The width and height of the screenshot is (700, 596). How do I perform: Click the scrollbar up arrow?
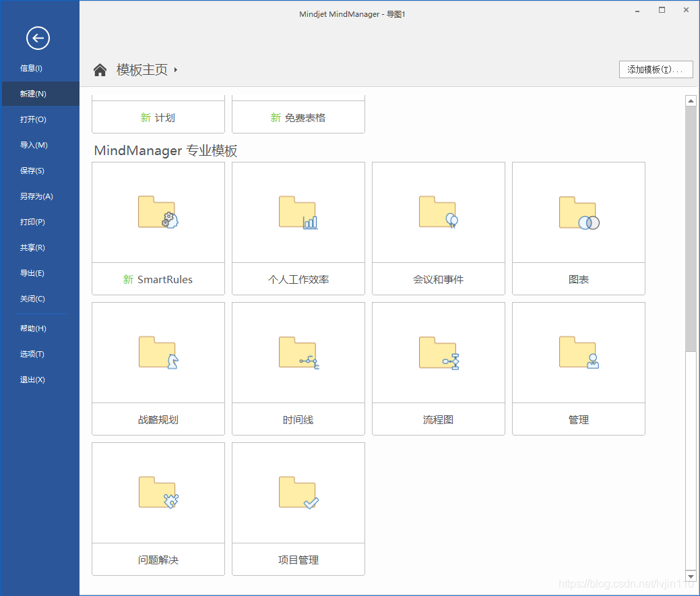[691, 101]
